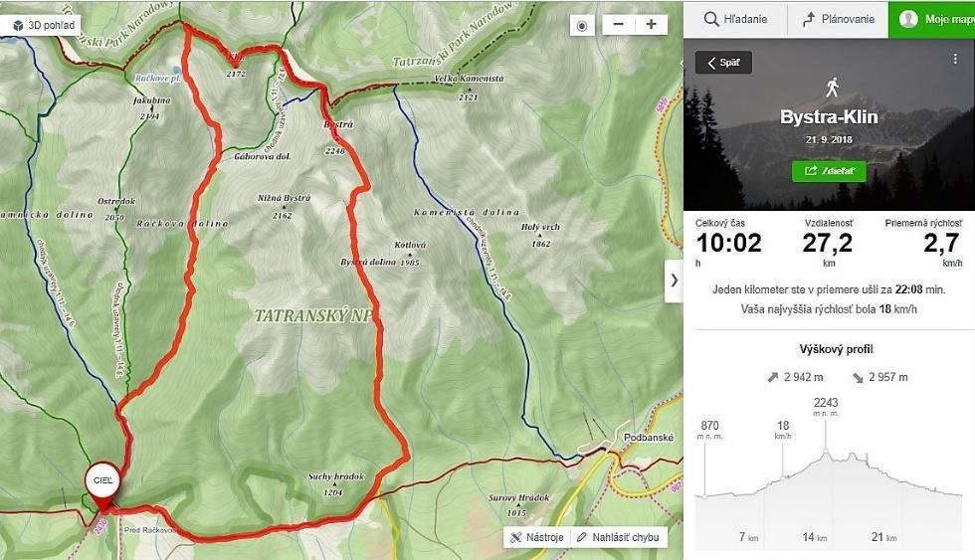Zoom out with the minus button

click(618, 25)
